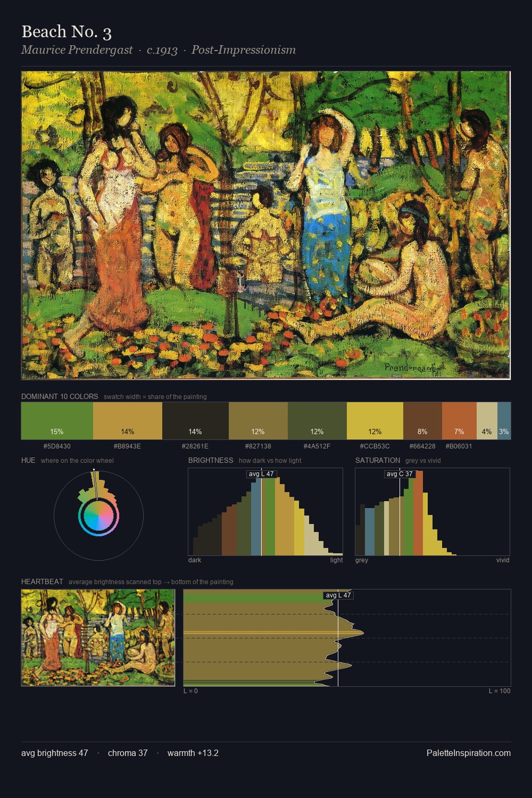
Task: Click the "L = 100" axis label
Action: tap(500, 691)
